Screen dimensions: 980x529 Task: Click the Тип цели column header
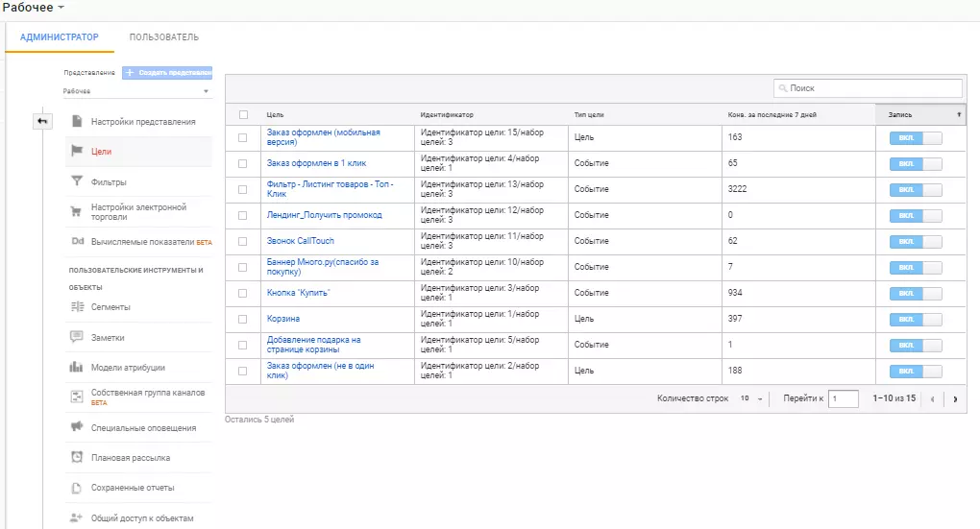[589, 115]
